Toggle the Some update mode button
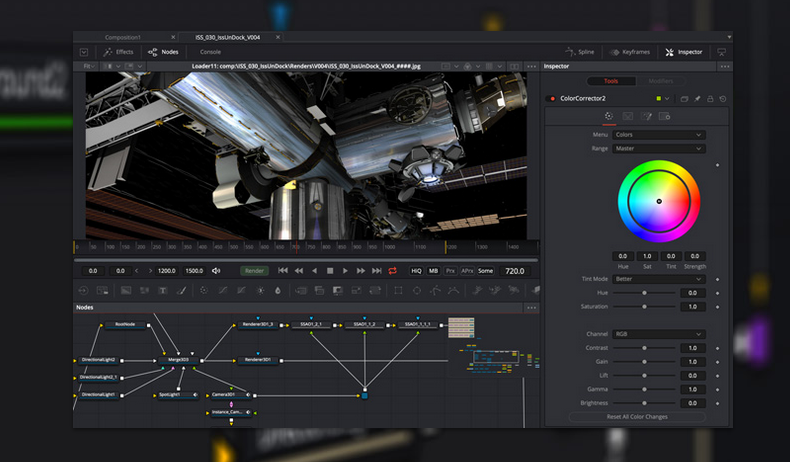This screenshot has height=462, width=790. (486, 271)
